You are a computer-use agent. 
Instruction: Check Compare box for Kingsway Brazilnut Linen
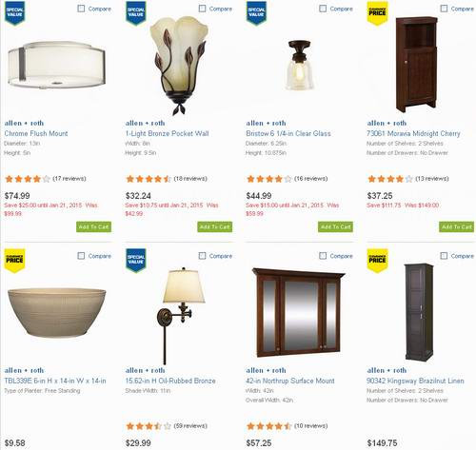click(x=444, y=256)
